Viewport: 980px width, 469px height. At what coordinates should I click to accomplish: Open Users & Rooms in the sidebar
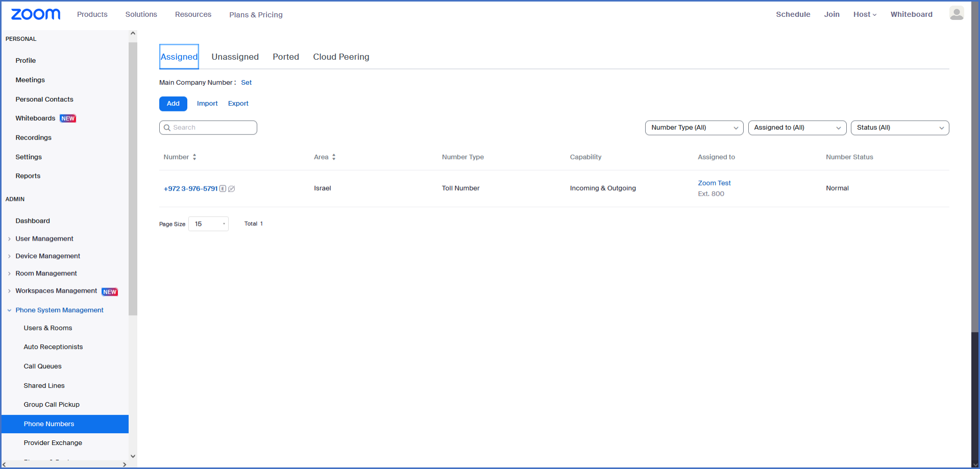[x=47, y=328]
